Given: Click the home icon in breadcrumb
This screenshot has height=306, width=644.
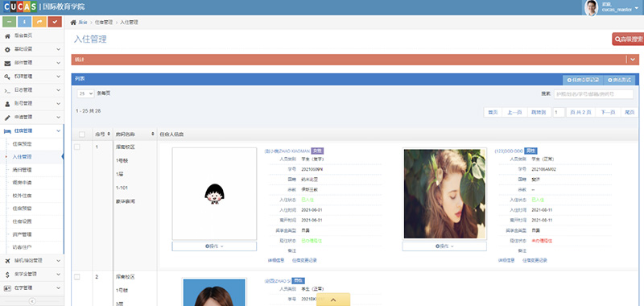Looking at the screenshot, I should (x=73, y=23).
